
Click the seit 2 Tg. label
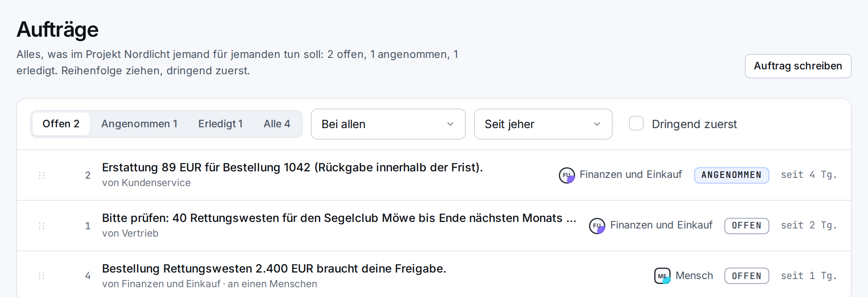click(x=809, y=225)
